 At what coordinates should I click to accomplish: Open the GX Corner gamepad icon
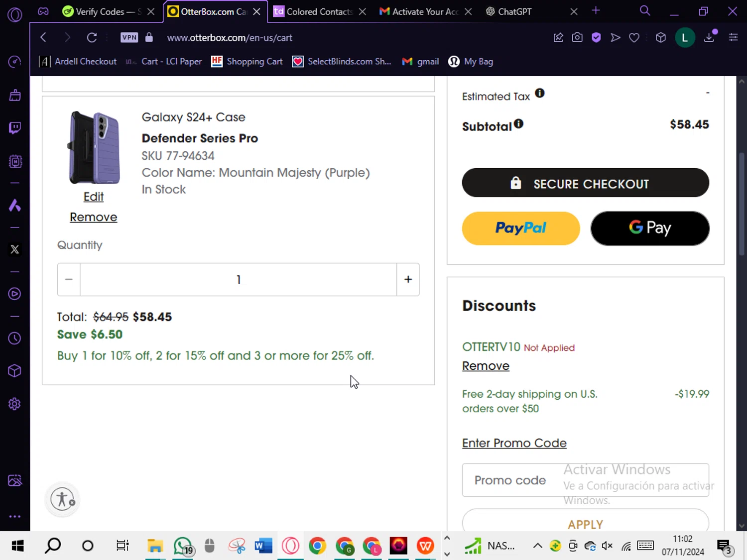[x=43, y=11]
